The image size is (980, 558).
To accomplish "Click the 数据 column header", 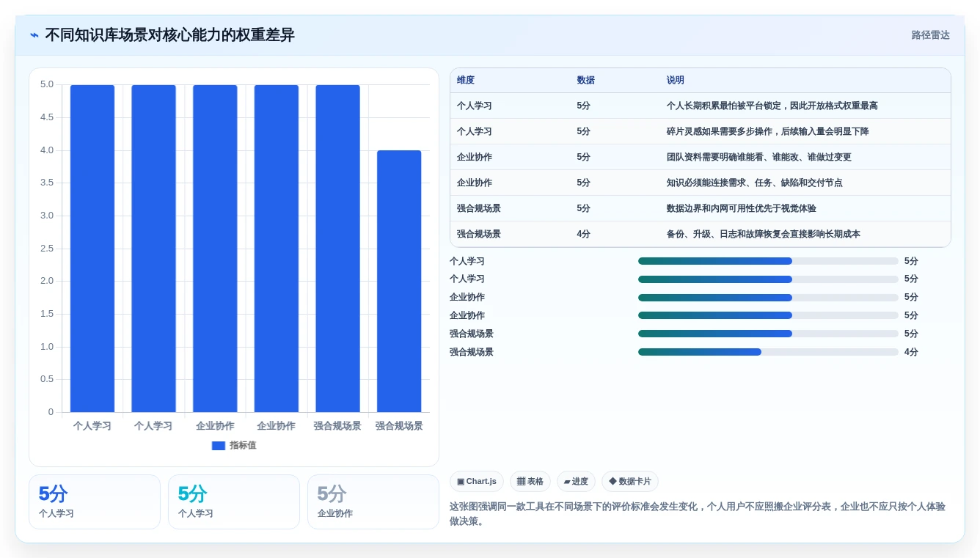I will coord(586,80).
